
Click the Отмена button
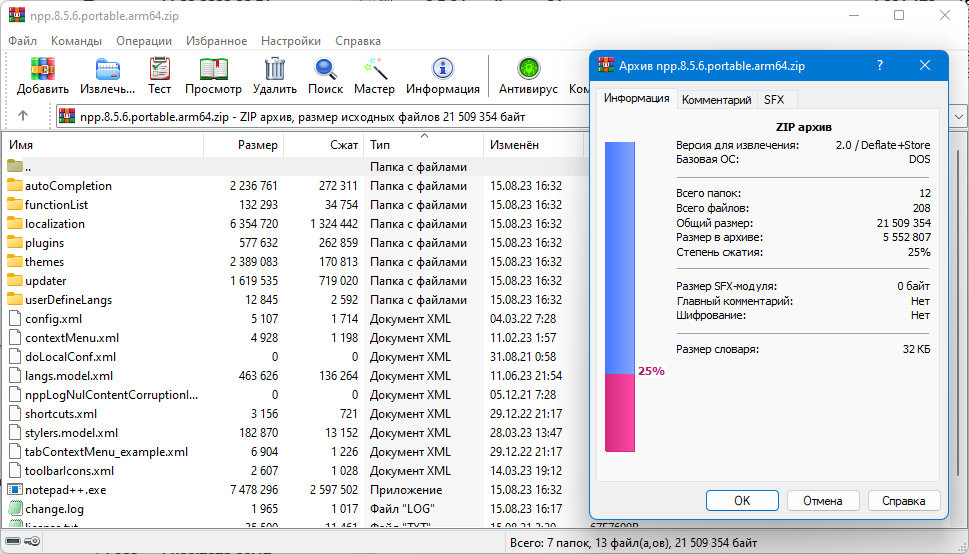pos(823,500)
